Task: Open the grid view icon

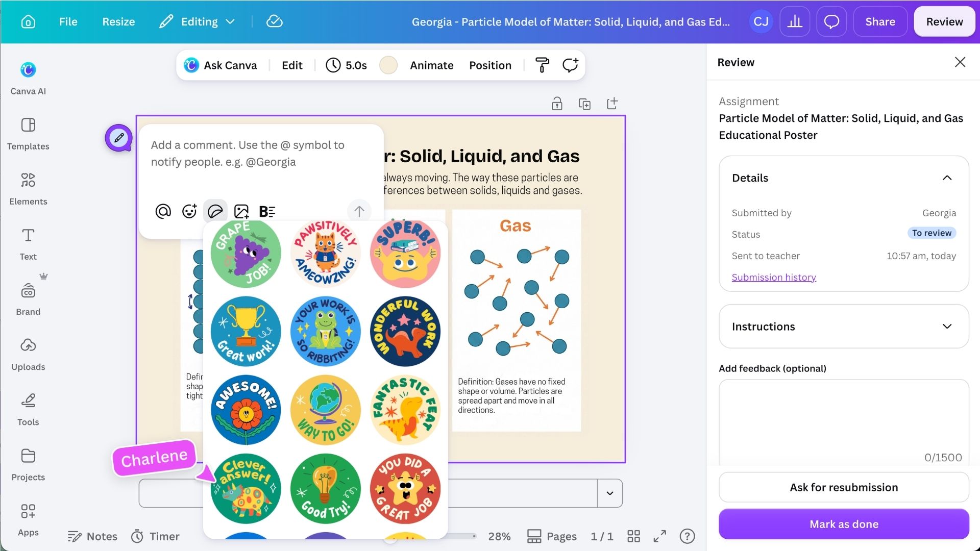Action: [633, 536]
